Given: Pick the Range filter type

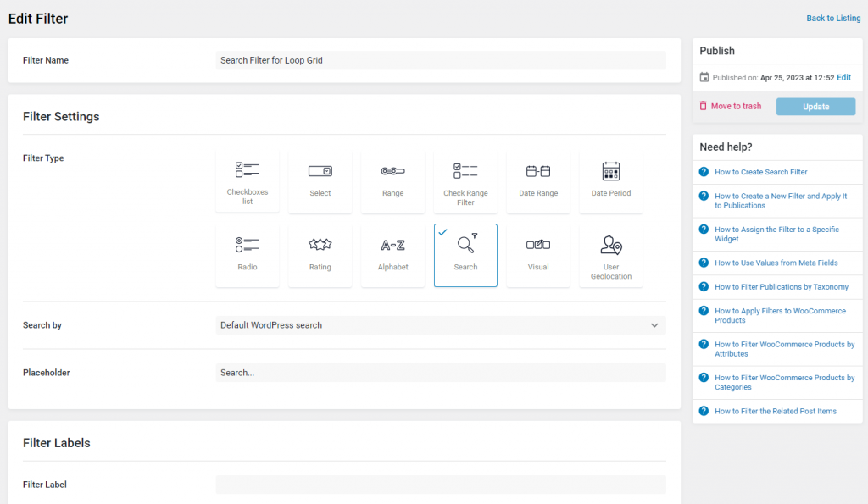Looking at the screenshot, I should coord(392,181).
